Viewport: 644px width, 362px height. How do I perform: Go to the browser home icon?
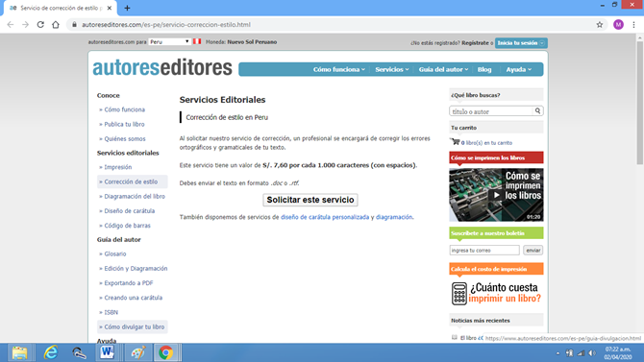pos(56,25)
